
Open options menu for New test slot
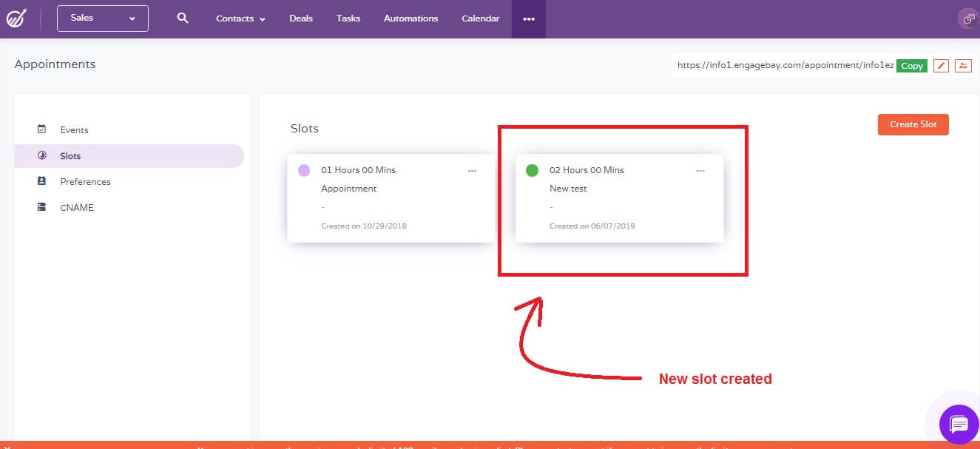tap(700, 171)
